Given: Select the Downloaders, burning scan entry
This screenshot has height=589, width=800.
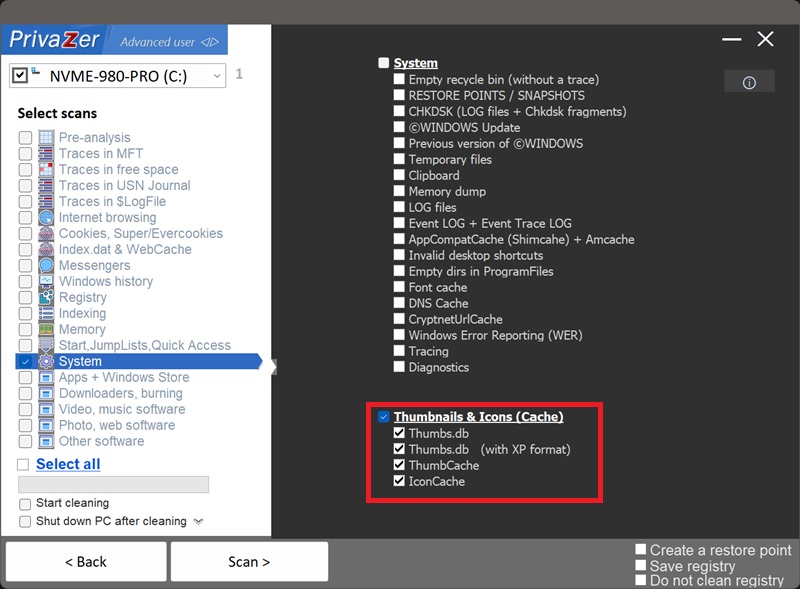Looking at the screenshot, I should (120, 394).
